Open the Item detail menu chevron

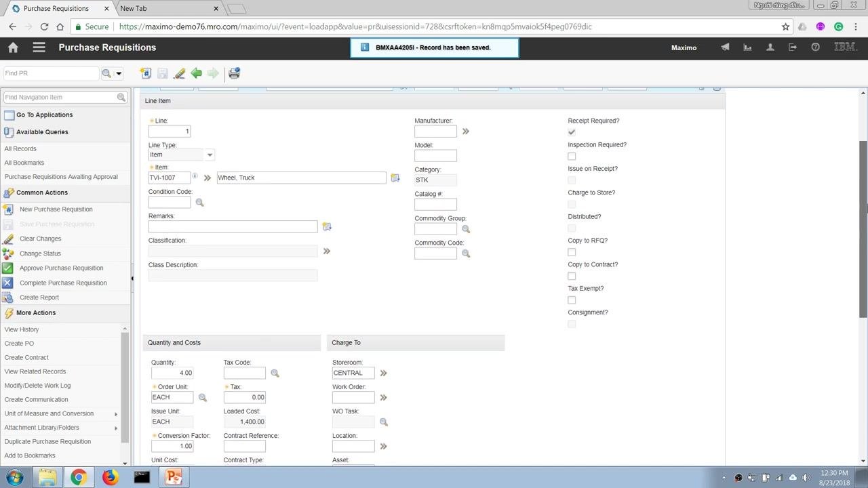tap(208, 178)
